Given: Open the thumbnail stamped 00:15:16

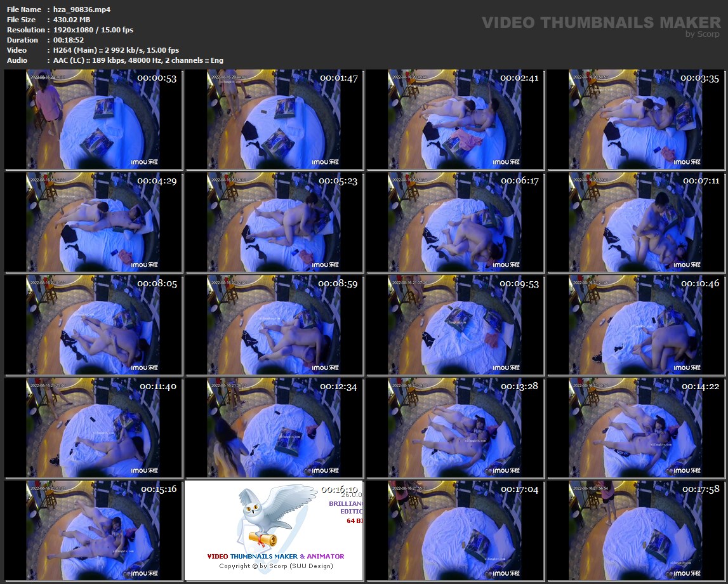Looking at the screenshot, I should (93, 531).
